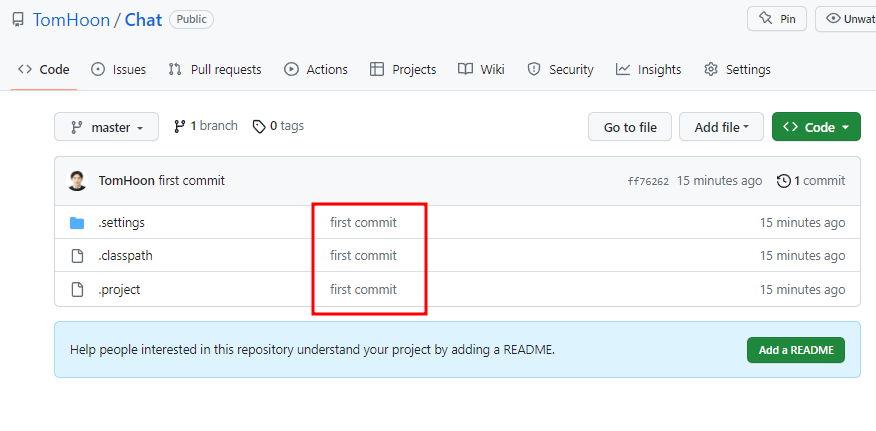This screenshot has width=876, height=431.
Task: Click 15 minutes ago in .classpath row
Action: click(x=802, y=255)
